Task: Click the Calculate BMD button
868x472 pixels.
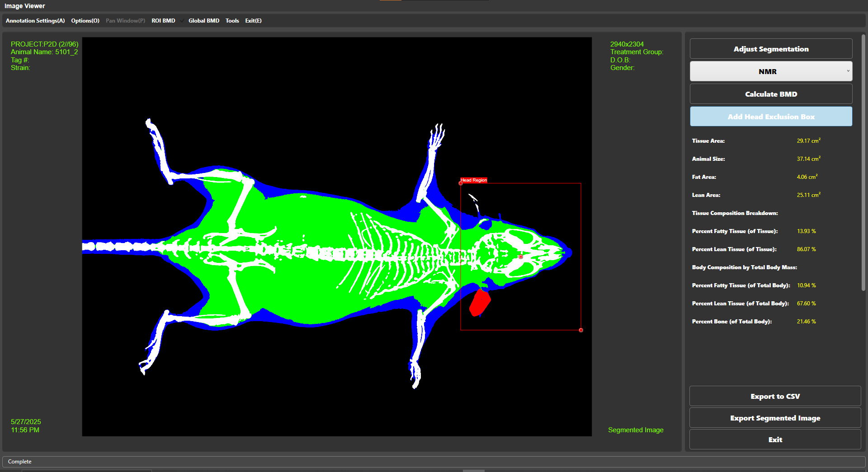Action: [771, 94]
